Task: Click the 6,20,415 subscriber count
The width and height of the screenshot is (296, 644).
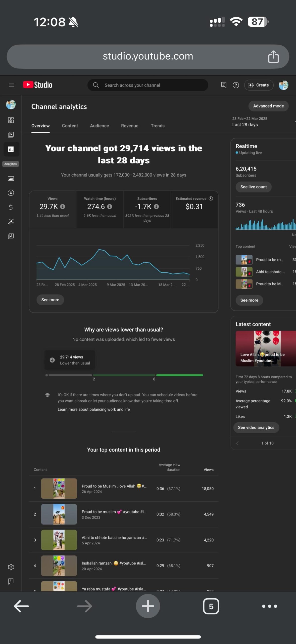Action: [x=246, y=169]
